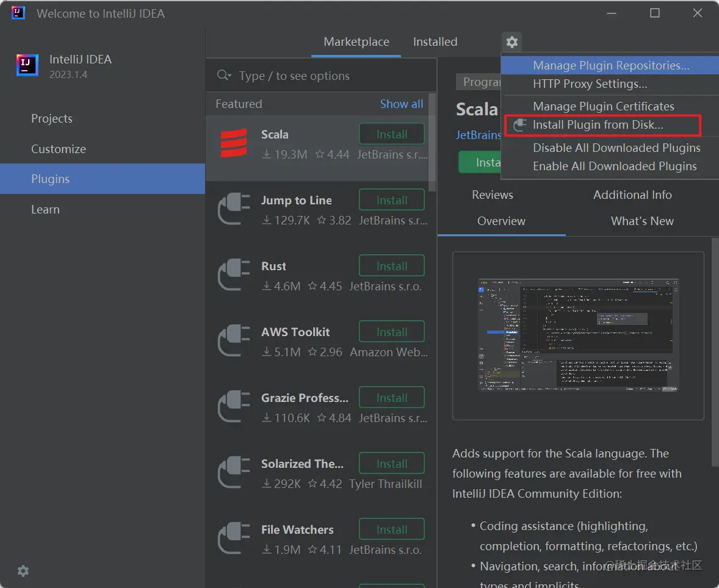This screenshot has height=588, width=719.
Task: Install the File Watchers plugin
Action: click(x=392, y=530)
